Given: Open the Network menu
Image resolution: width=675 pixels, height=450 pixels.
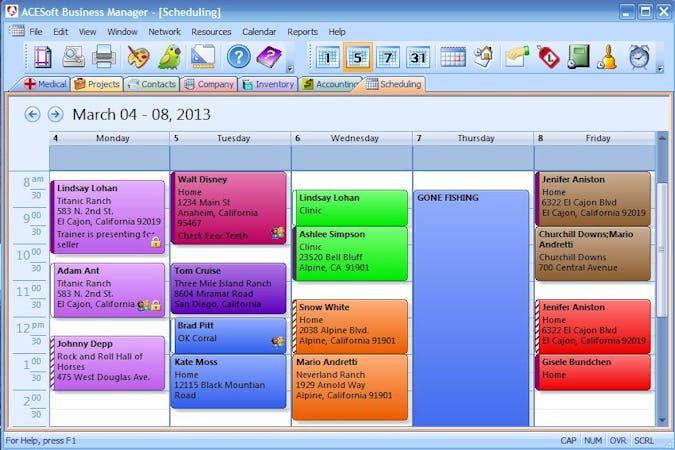Looking at the screenshot, I should pos(164,32).
